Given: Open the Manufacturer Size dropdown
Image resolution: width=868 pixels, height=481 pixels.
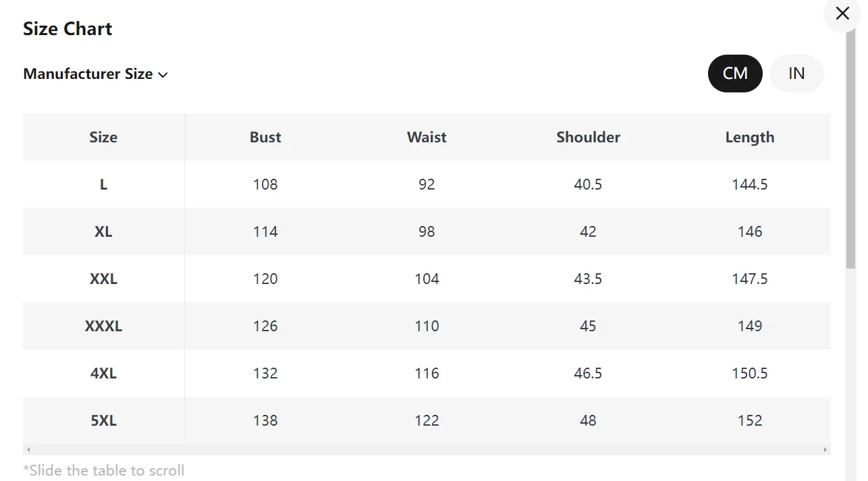Looking at the screenshot, I should tap(95, 74).
